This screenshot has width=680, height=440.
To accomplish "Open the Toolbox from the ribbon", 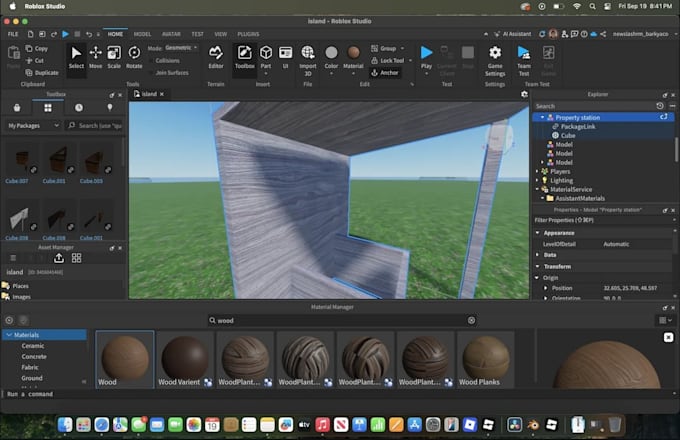I will point(245,58).
